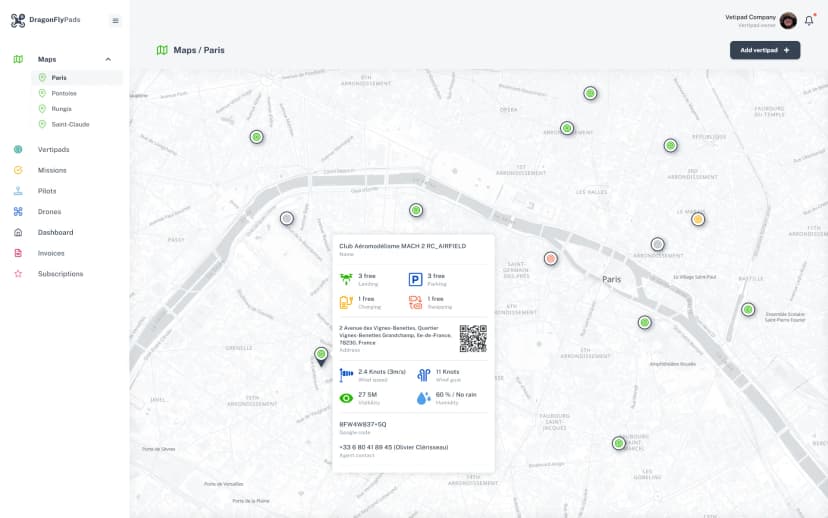
Task: Select the green vertipad marker near République
Action: [671, 145]
